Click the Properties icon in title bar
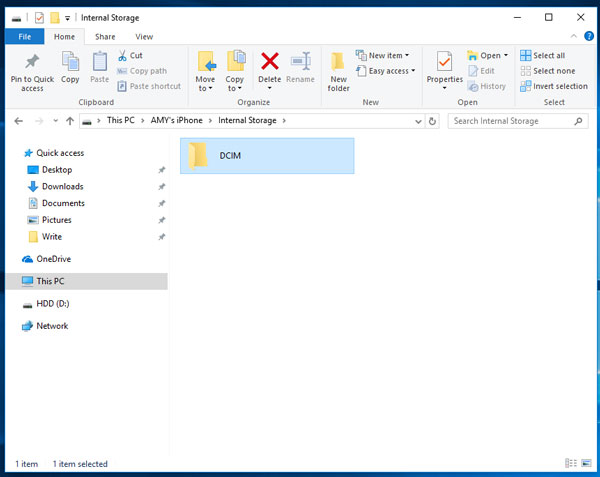600x477 pixels. 39,18
